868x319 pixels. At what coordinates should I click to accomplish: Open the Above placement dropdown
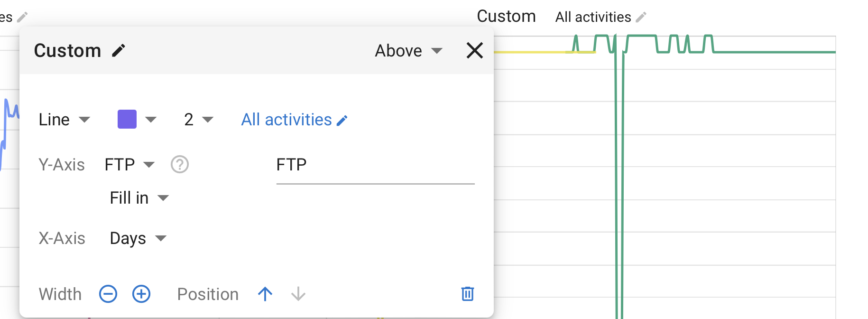coord(408,51)
